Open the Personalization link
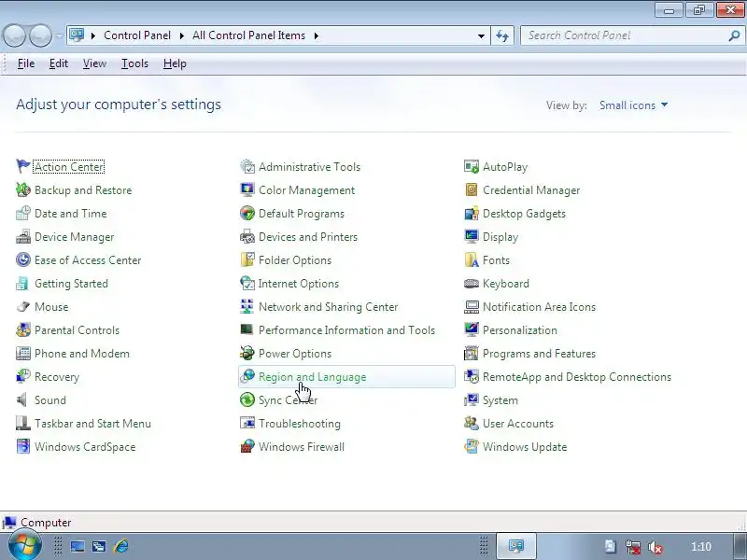 coord(520,330)
